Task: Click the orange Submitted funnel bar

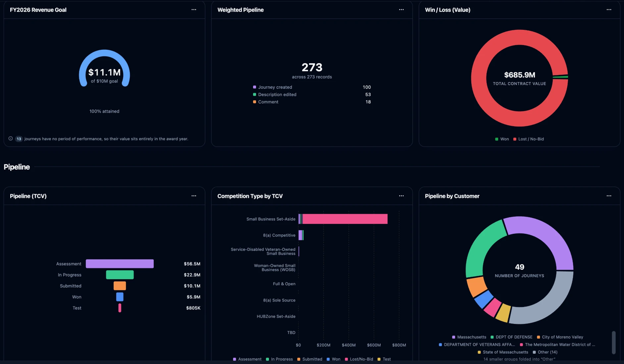Action: (x=119, y=286)
